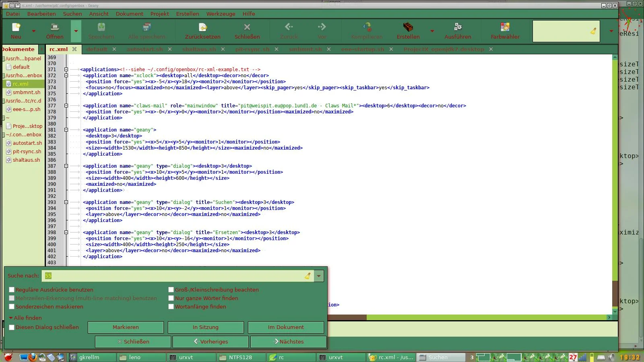This screenshot has width=644, height=362.
Task: Open the Suche nach history dropdown
Action: coord(319,276)
